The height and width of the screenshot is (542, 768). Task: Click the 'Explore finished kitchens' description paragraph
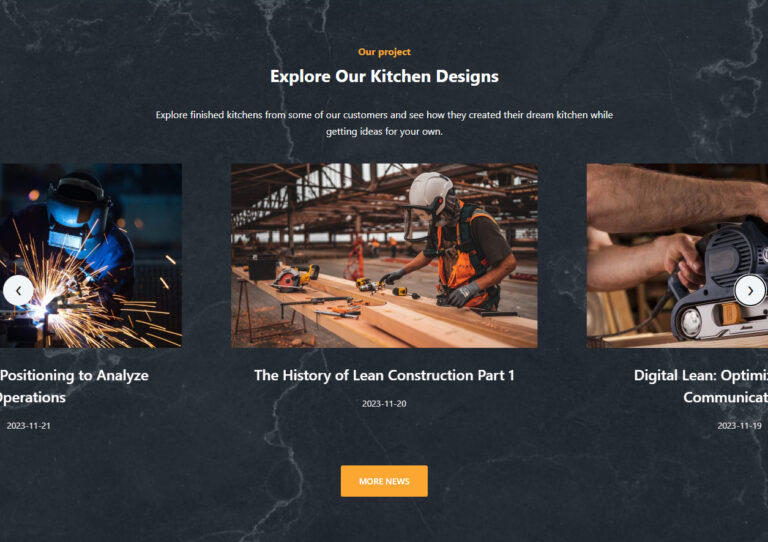pos(384,123)
